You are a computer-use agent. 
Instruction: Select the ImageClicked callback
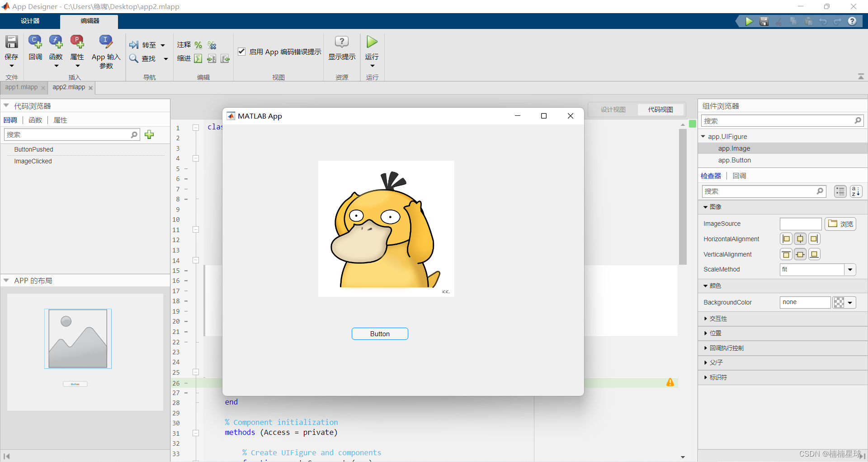tap(33, 161)
